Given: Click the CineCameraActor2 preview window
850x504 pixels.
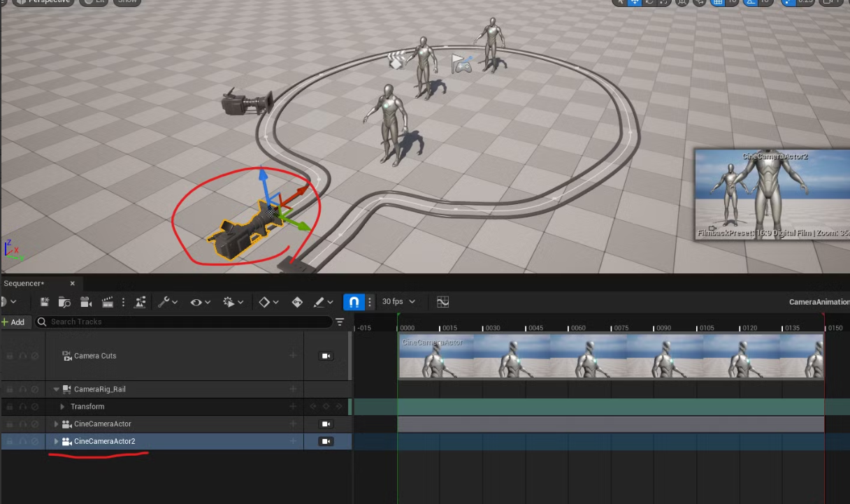Looking at the screenshot, I should point(772,194).
